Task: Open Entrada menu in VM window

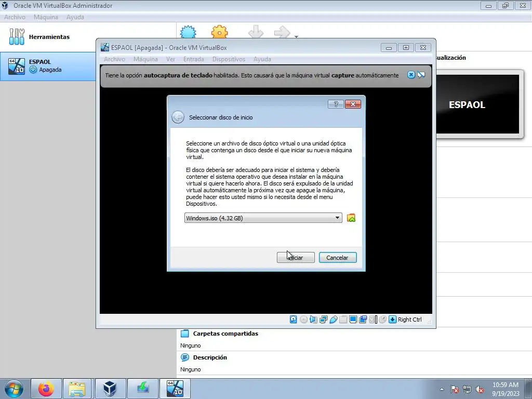Action: [x=194, y=59]
